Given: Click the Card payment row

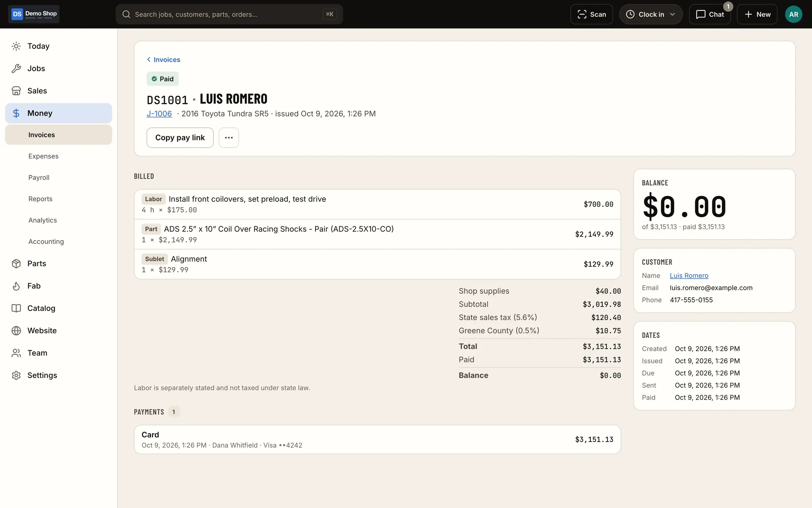Looking at the screenshot, I should click(x=377, y=440).
